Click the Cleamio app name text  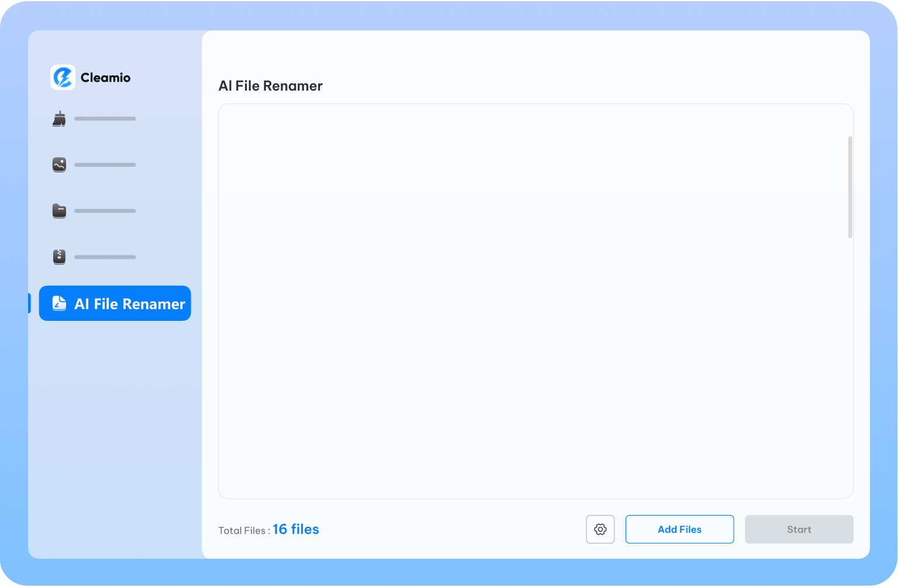(x=105, y=77)
